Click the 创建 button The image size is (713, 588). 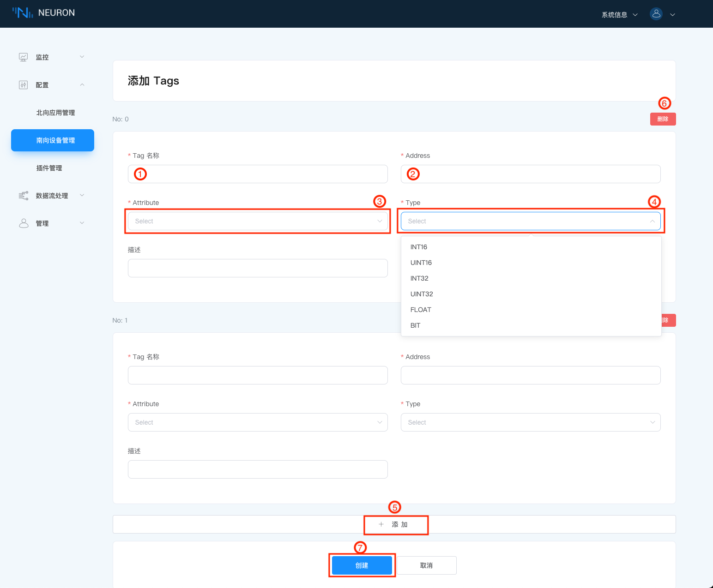[x=362, y=565]
